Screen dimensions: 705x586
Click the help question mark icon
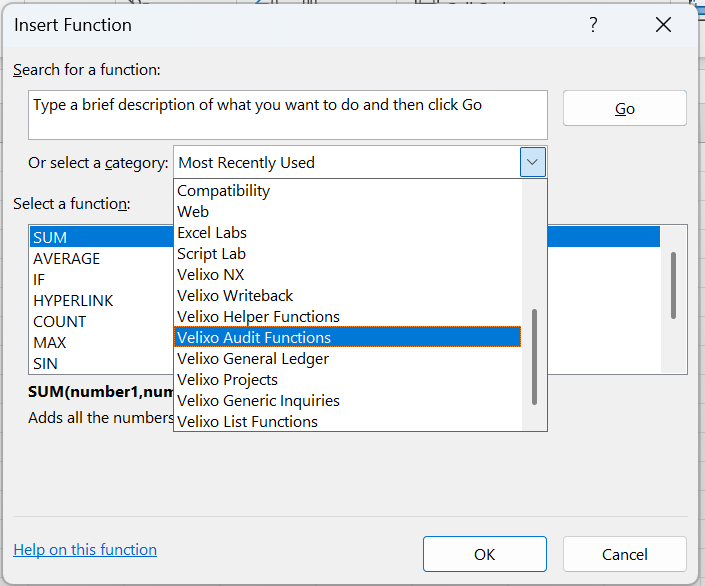[594, 25]
